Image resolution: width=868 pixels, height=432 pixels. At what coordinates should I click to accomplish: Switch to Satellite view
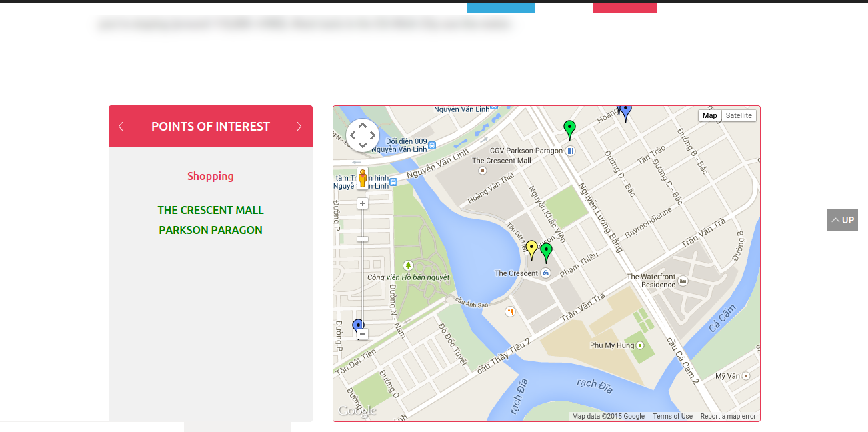tap(739, 115)
